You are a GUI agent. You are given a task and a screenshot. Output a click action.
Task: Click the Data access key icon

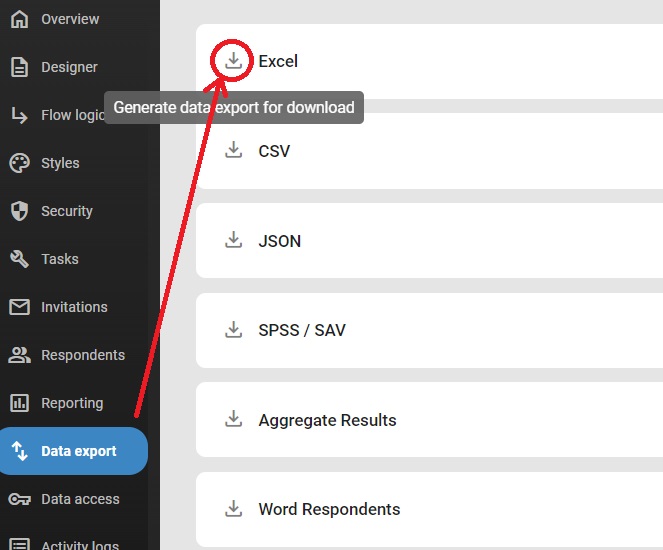click(19, 499)
